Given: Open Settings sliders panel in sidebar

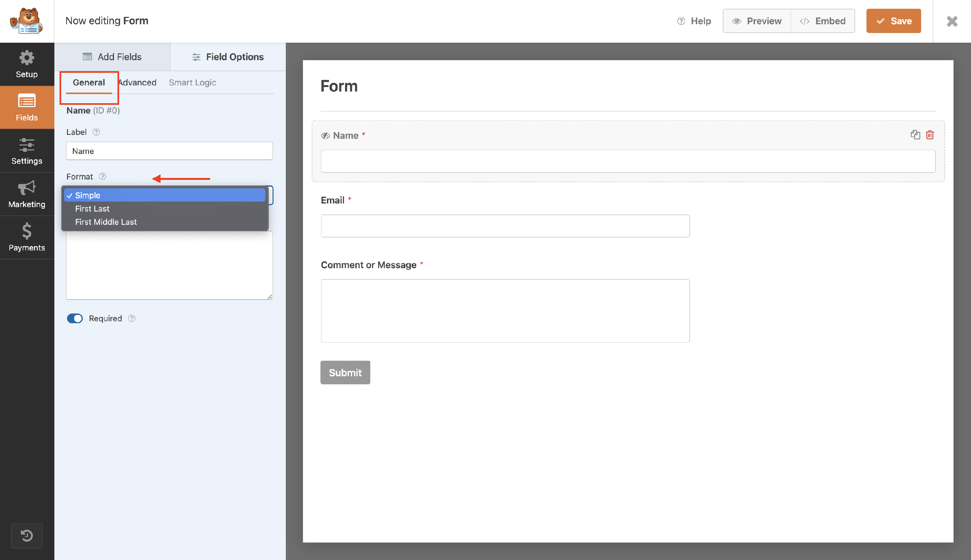Looking at the screenshot, I should pyautogui.click(x=27, y=151).
